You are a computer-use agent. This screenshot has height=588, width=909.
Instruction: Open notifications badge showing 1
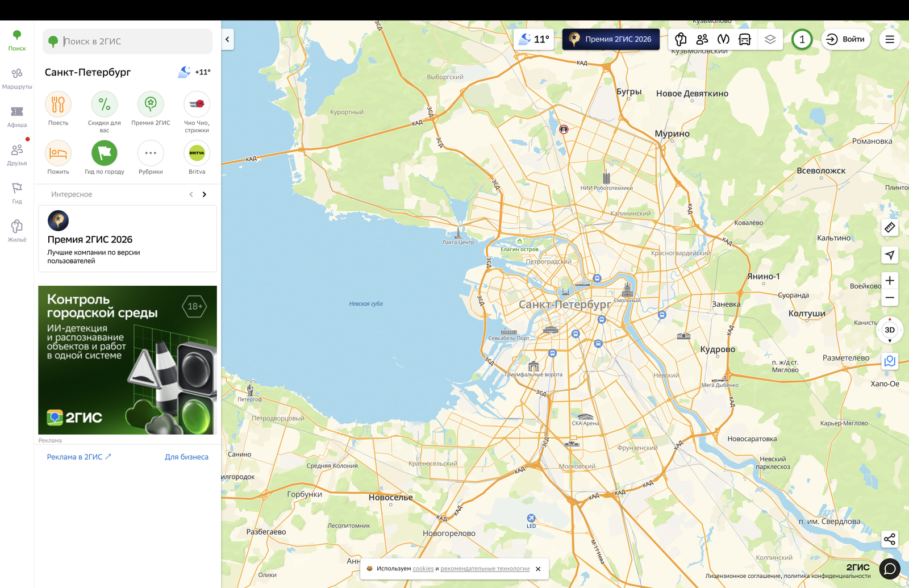pos(802,39)
